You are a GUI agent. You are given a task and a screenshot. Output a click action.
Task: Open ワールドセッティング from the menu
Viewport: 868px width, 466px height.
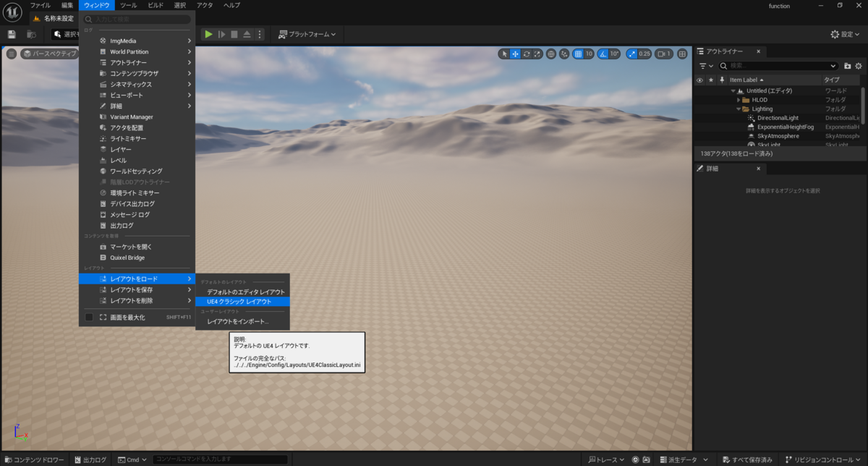pos(137,171)
